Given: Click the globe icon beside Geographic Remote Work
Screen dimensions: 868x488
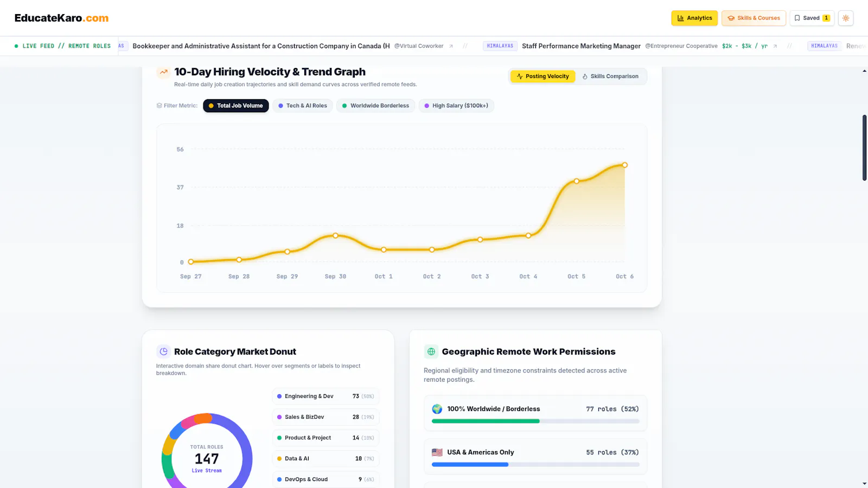Looking at the screenshot, I should point(431,351).
